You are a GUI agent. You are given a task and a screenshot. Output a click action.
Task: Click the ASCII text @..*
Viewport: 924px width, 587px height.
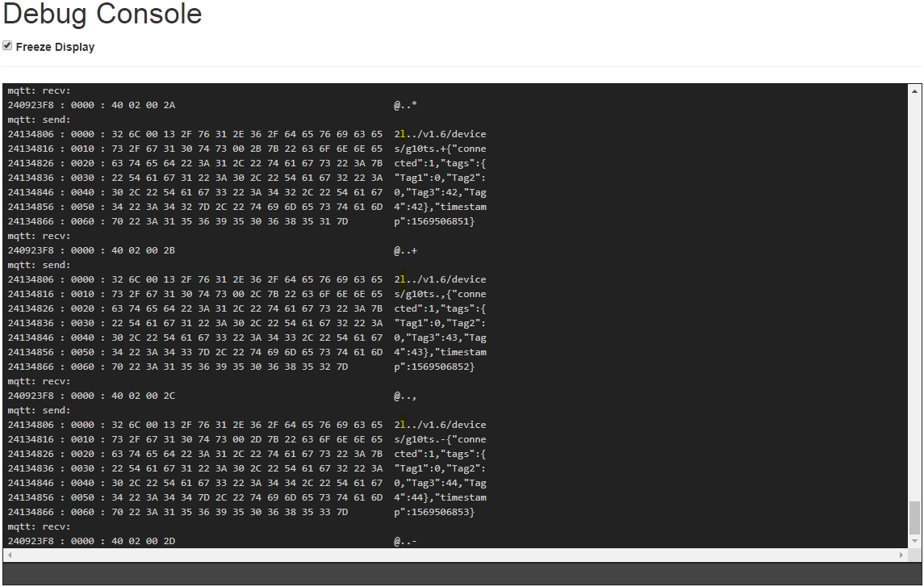[405, 106]
